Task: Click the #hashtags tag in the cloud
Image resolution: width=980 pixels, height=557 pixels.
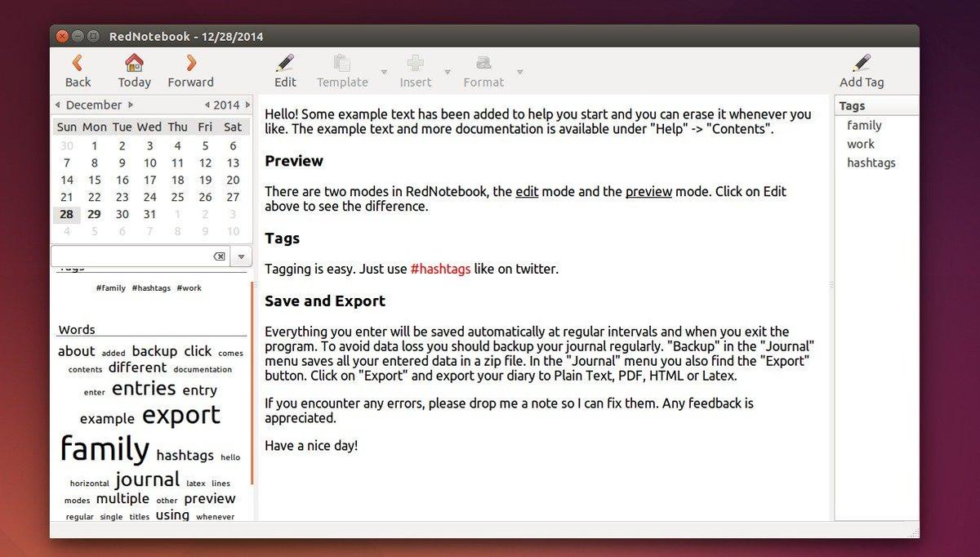Action: (x=151, y=288)
